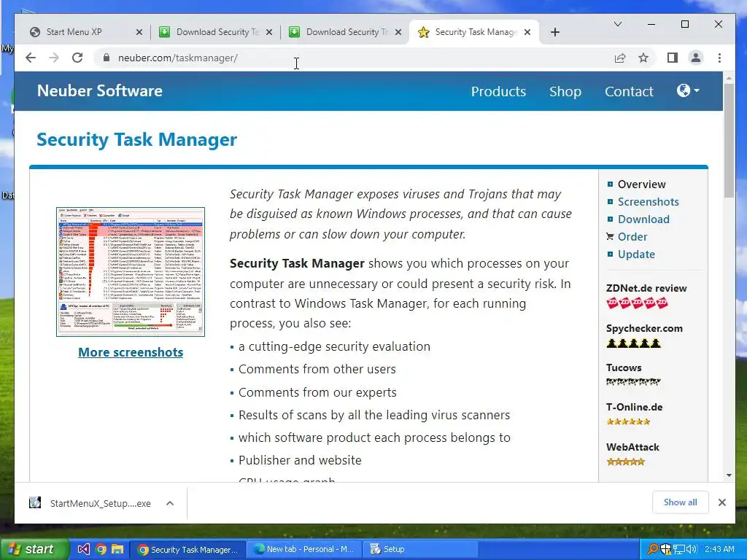Image resolution: width=747 pixels, height=560 pixels.
Task: Click the magnifier icon in system tray
Action: (653, 550)
